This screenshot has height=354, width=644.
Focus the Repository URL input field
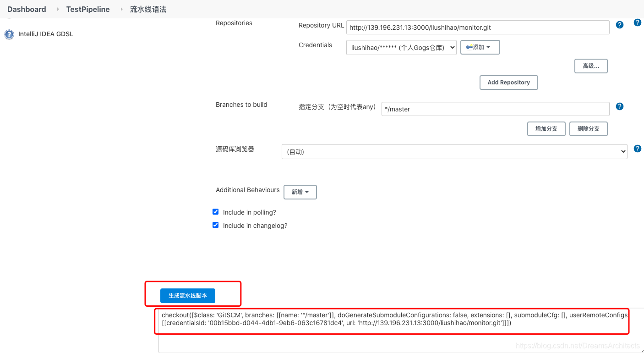click(478, 28)
